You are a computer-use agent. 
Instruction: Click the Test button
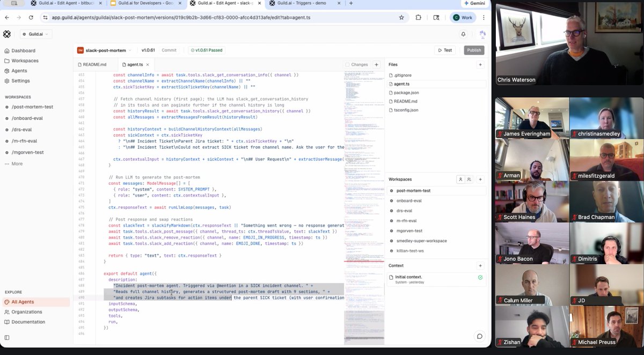coord(445,50)
